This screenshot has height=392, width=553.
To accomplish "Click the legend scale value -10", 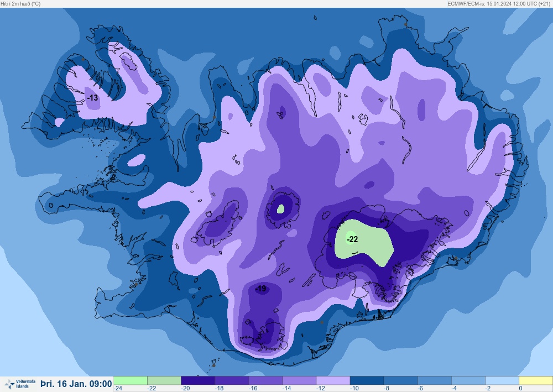I will [x=354, y=388].
